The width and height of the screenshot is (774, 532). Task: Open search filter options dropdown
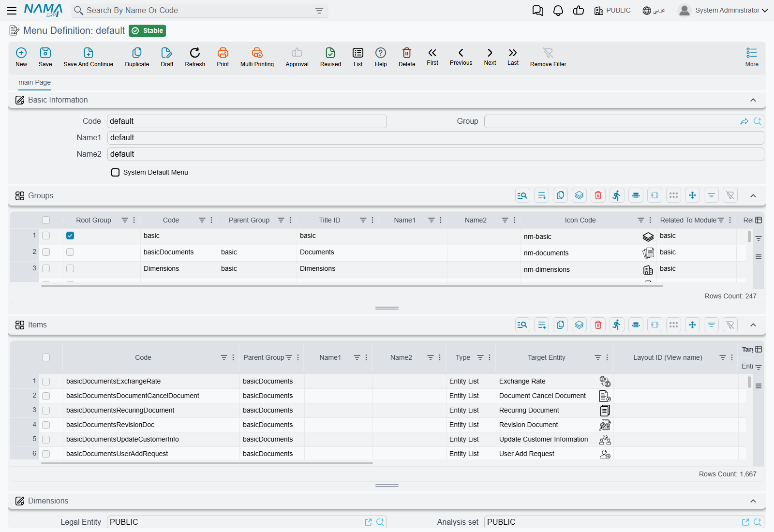coord(319,11)
